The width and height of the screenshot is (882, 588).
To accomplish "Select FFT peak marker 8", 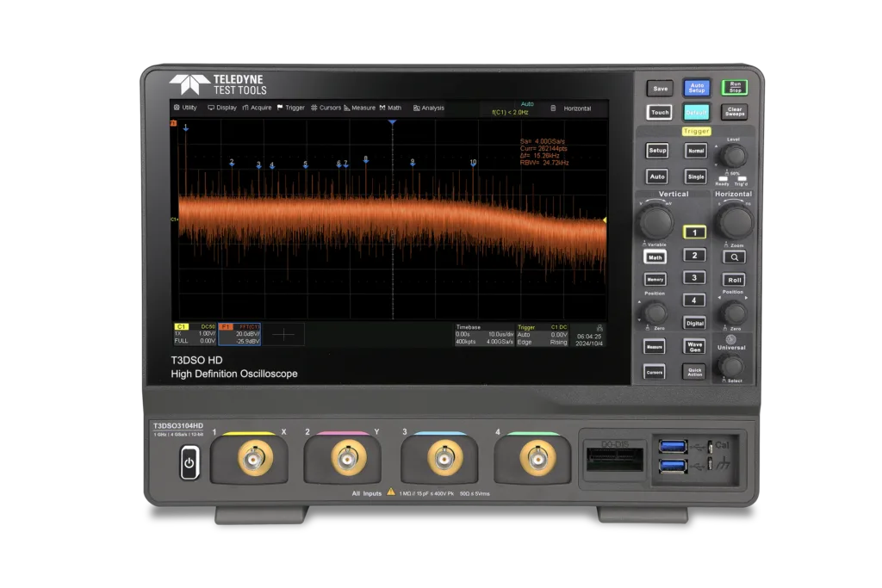I will [366, 159].
